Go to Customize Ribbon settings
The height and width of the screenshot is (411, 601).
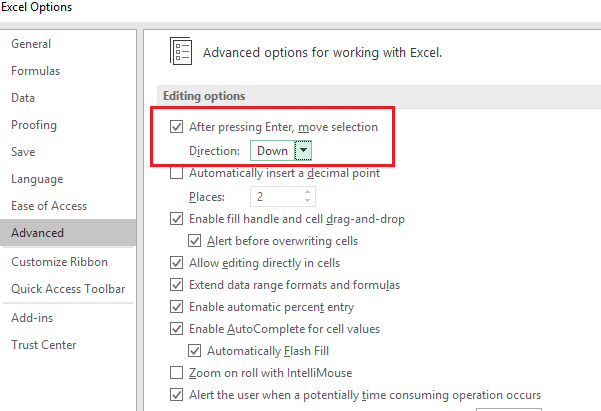pos(60,262)
